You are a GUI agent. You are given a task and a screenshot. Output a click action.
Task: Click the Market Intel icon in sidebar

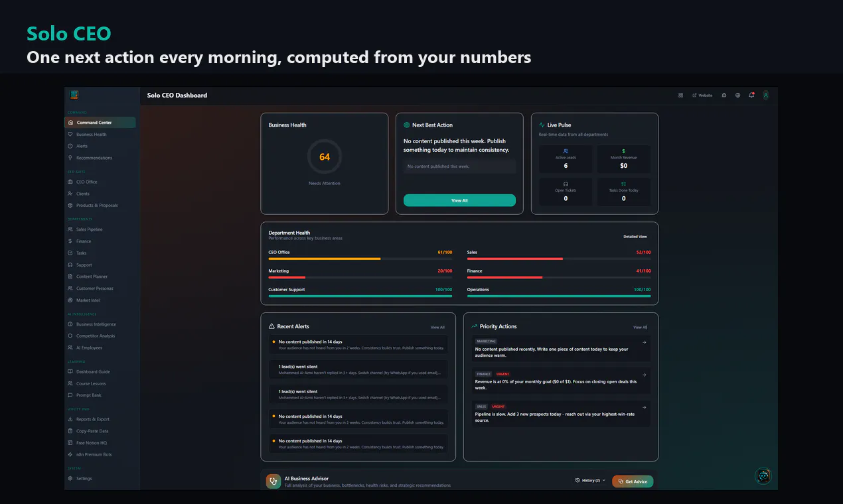(70, 300)
